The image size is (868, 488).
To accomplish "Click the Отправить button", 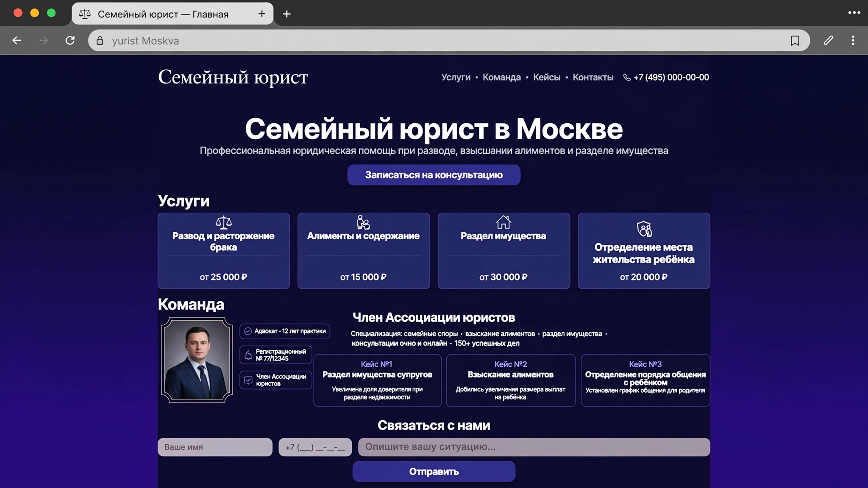I will point(434,471).
